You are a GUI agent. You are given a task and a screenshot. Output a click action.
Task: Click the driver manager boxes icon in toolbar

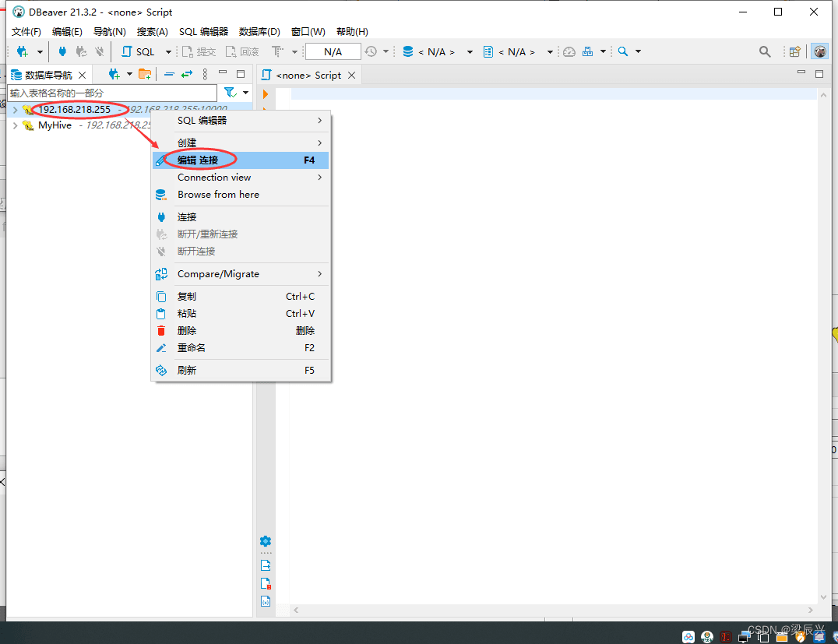coord(588,52)
